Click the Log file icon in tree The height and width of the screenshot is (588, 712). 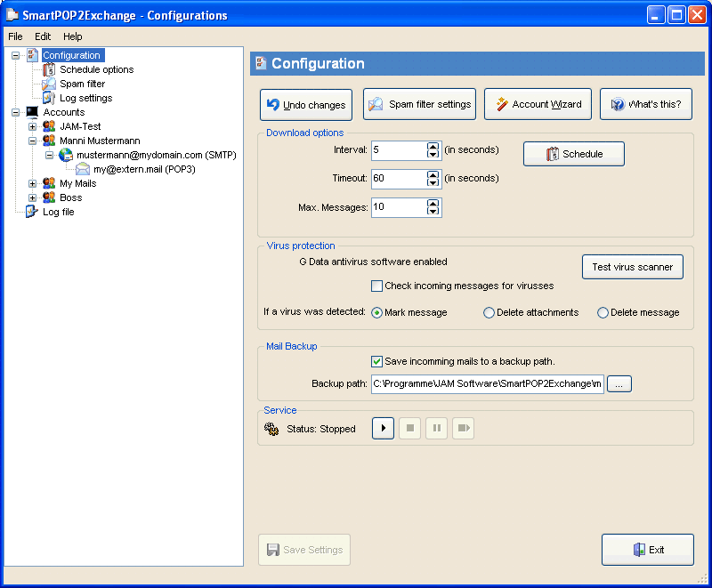(32, 212)
